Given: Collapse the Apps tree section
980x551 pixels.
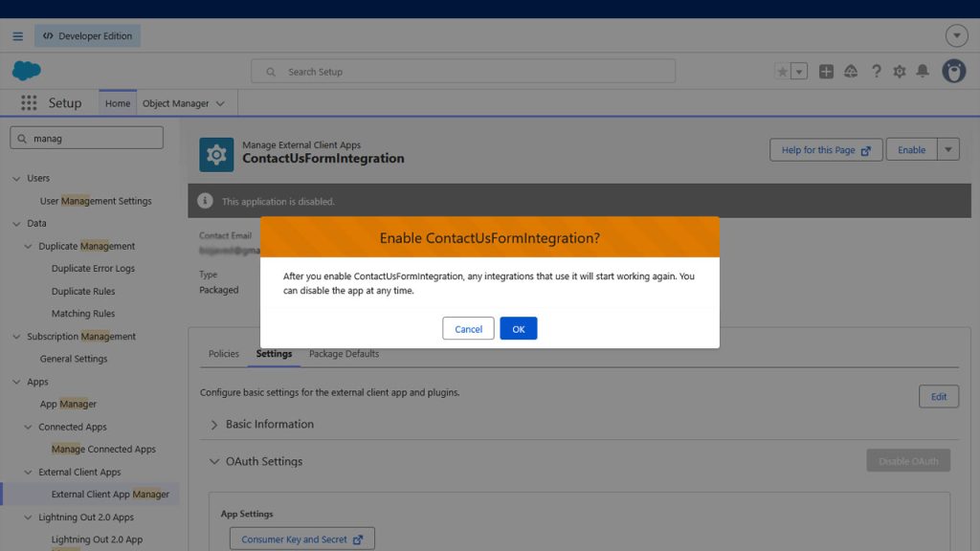Looking at the screenshot, I should point(16,382).
